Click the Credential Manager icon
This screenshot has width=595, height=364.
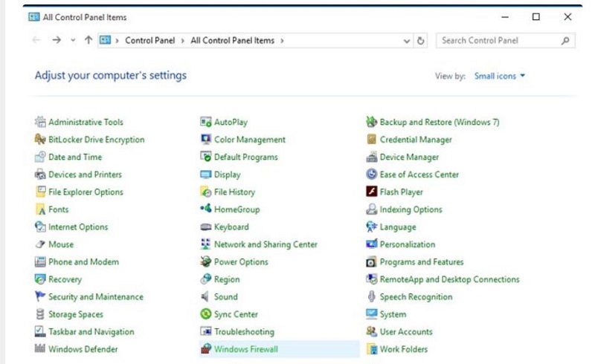click(x=371, y=139)
